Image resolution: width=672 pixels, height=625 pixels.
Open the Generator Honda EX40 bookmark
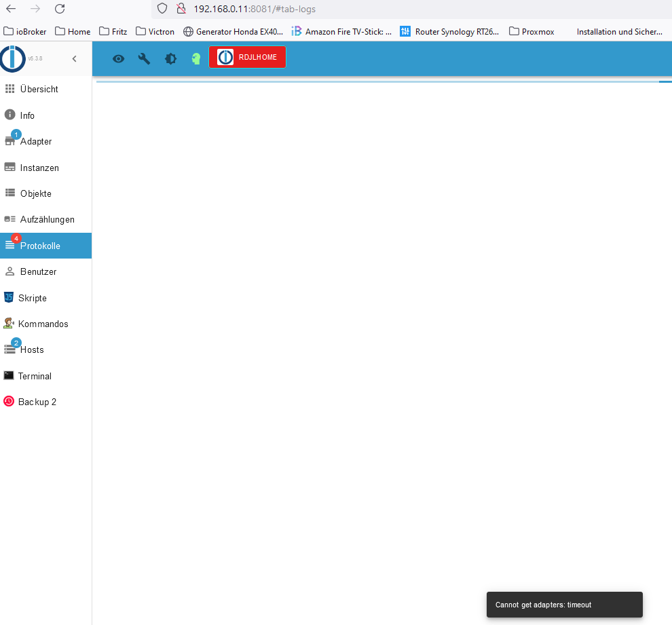(x=233, y=32)
